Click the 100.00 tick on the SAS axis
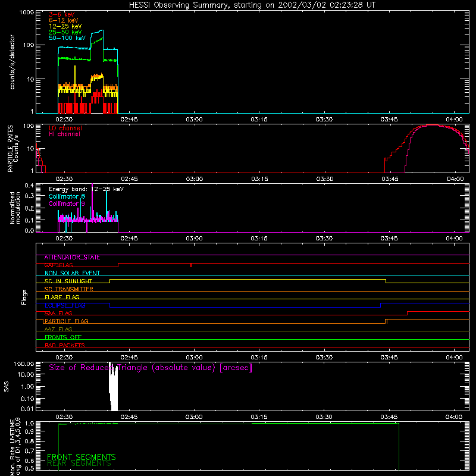 click(24, 364)
